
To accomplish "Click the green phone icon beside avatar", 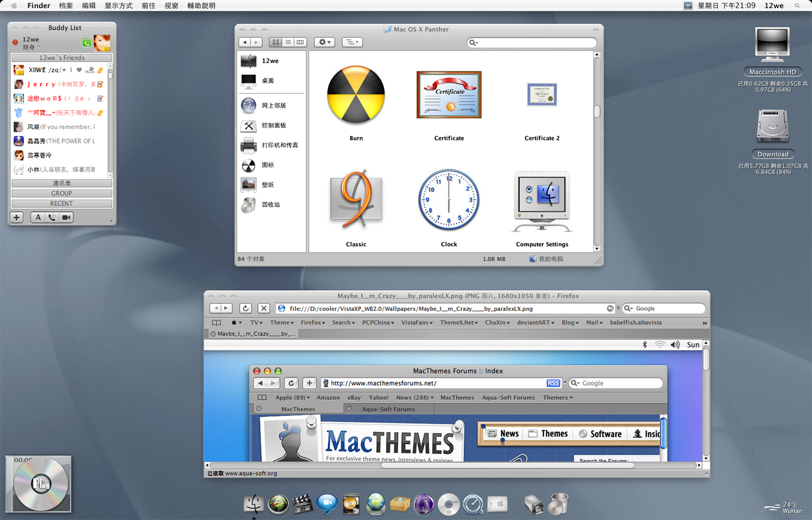I will pyautogui.click(x=87, y=43).
